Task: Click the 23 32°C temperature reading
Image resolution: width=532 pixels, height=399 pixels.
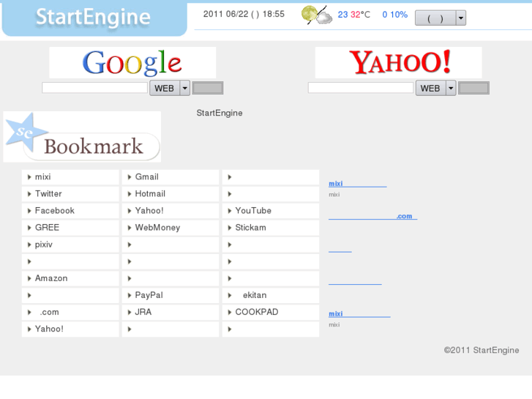Action: point(354,15)
